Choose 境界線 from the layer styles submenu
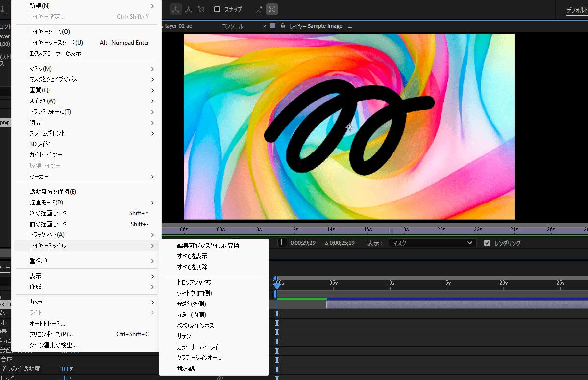This screenshot has height=380, width=588. pos(186,369)
